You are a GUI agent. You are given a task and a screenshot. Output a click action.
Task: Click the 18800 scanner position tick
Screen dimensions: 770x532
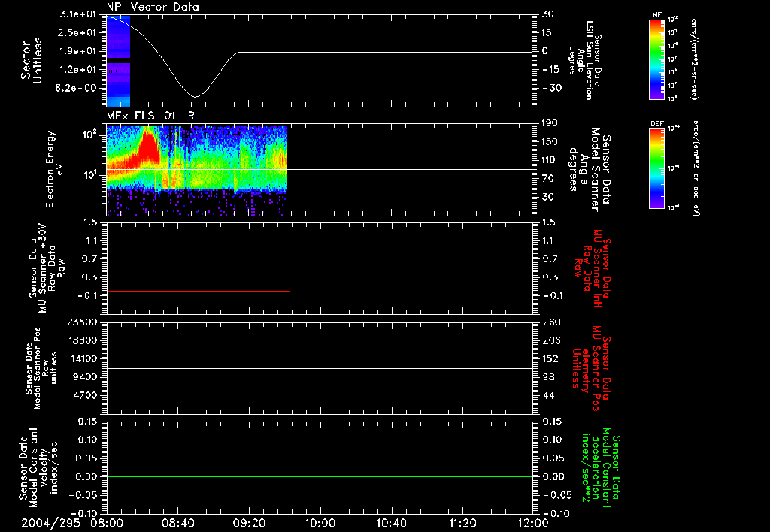click(x=81, y=340)
